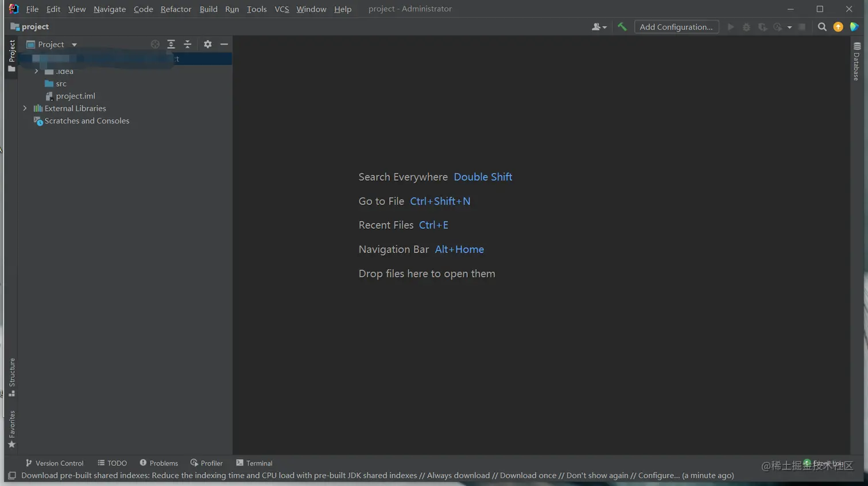Open the Problems tool window

pos(159,463)
